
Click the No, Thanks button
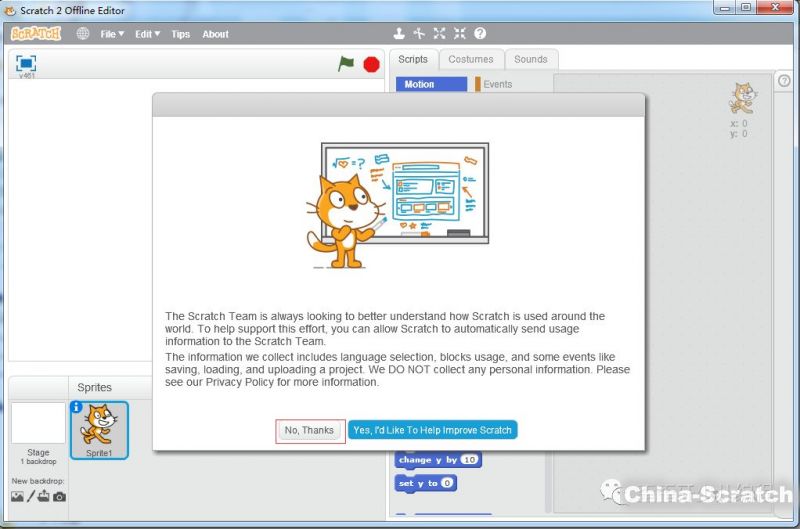click(x=310, y=430)
